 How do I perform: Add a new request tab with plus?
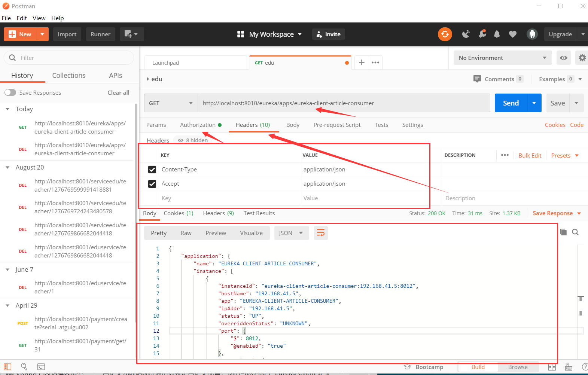click(x=362, y=62)
